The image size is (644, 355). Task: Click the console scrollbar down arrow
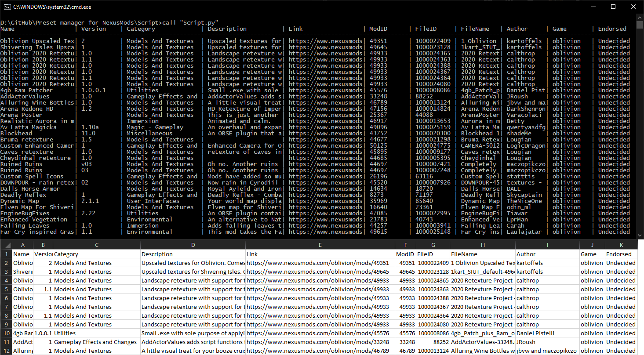(640, 235)
